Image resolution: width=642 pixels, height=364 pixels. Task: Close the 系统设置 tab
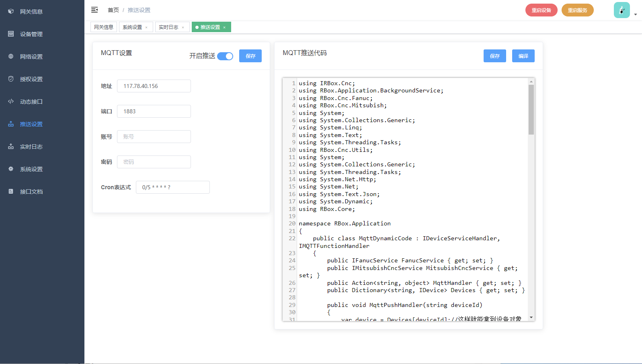[x=146, y=28]
